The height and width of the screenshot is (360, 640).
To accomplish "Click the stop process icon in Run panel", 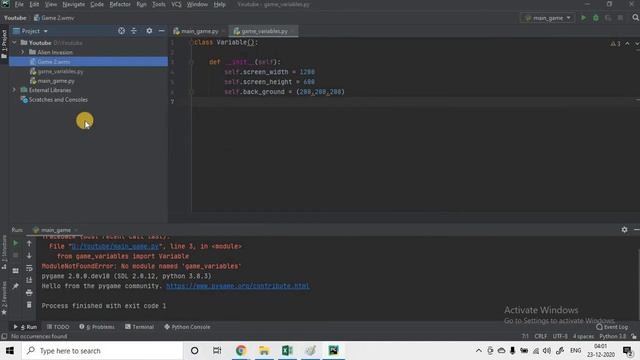I will point(16,256).
